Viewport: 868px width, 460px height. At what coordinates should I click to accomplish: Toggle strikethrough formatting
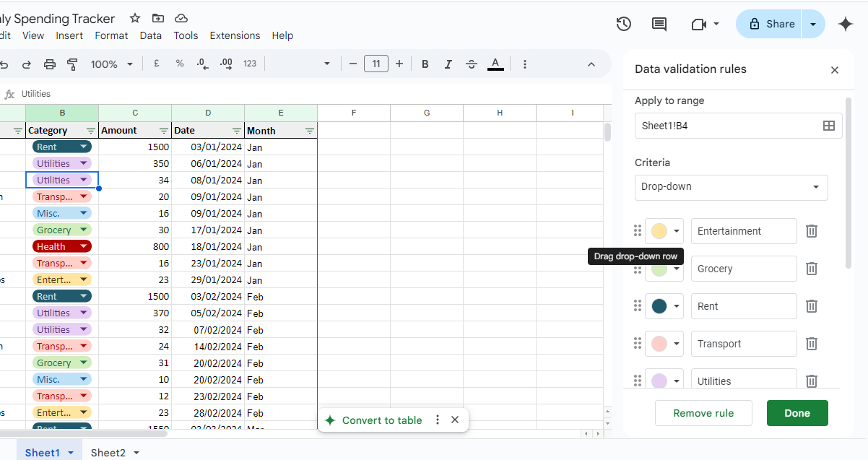(472, 64)
